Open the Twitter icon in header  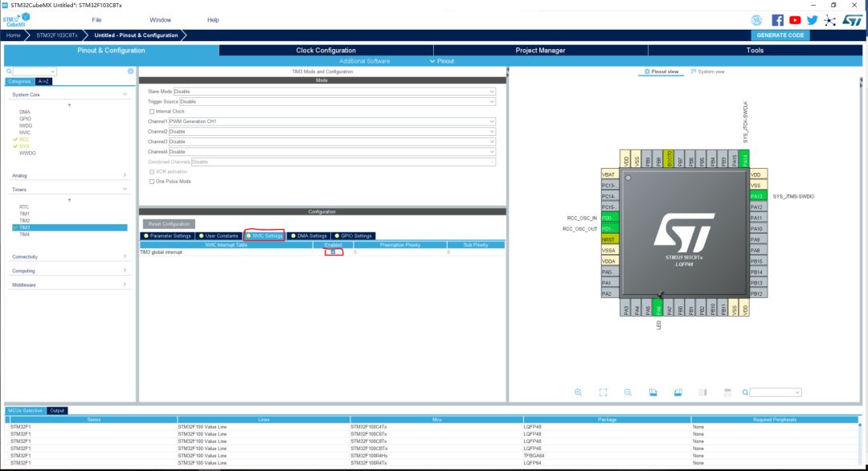(x=812, y=20)
